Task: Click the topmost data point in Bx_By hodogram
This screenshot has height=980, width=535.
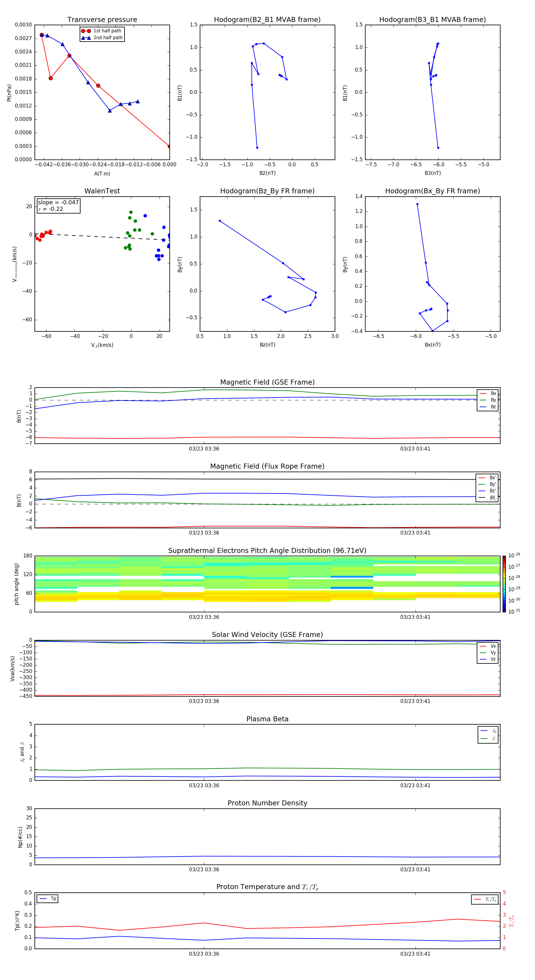Action: (417, 204)
